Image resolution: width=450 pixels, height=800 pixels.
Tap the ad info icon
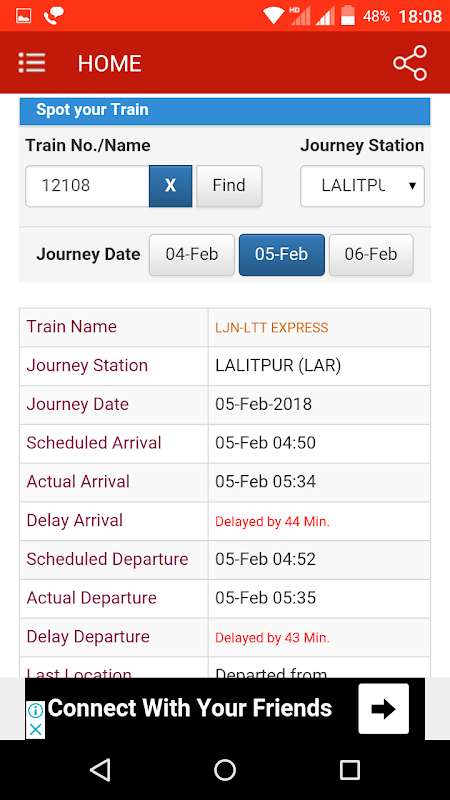pyautogui.click(x=35, y=710)
